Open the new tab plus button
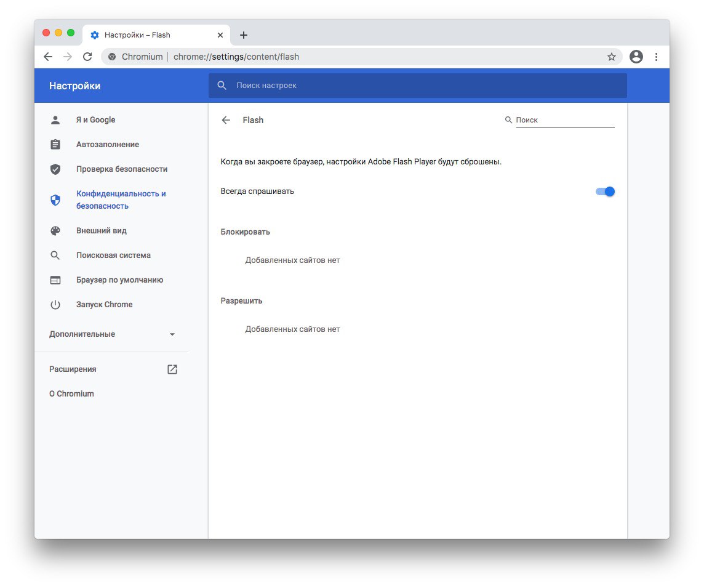 (x=244, y=35)
